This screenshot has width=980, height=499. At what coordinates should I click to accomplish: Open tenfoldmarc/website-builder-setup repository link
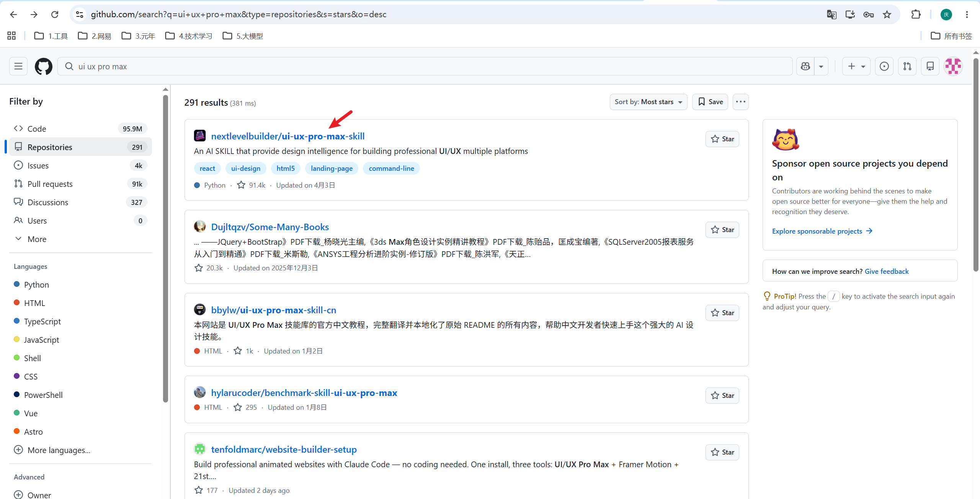pyautogui.click(x=284, y=449)
